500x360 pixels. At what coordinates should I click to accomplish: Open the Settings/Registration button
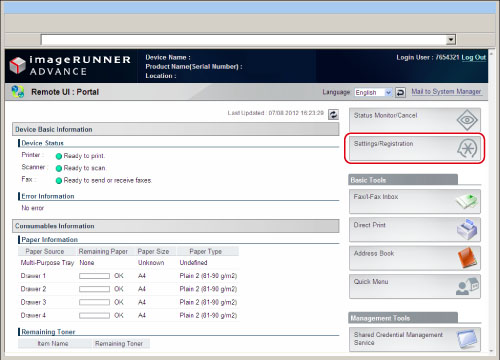(x=415, y=148)
